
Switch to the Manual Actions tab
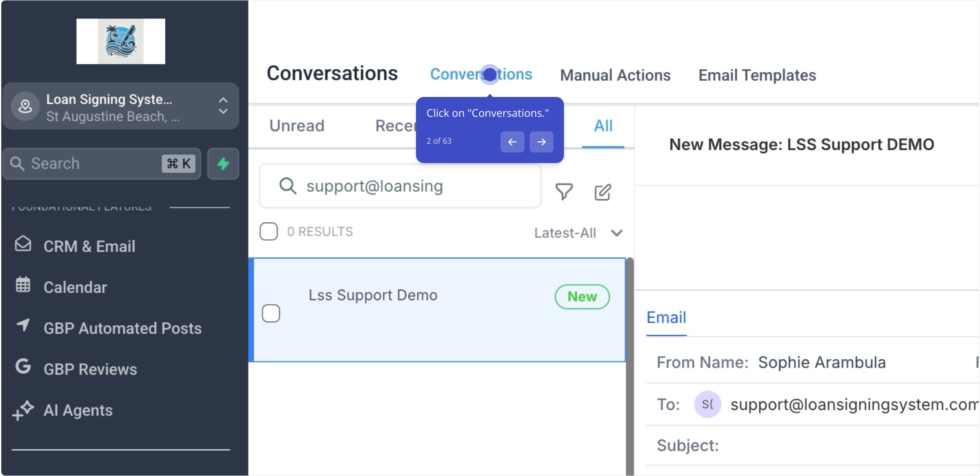pos(615,75)
